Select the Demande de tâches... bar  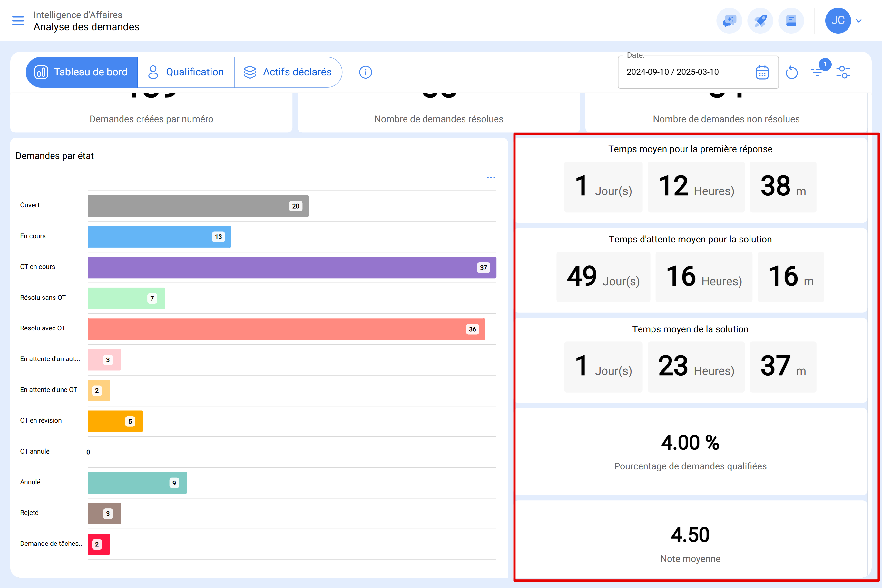[x=99, y=544]
